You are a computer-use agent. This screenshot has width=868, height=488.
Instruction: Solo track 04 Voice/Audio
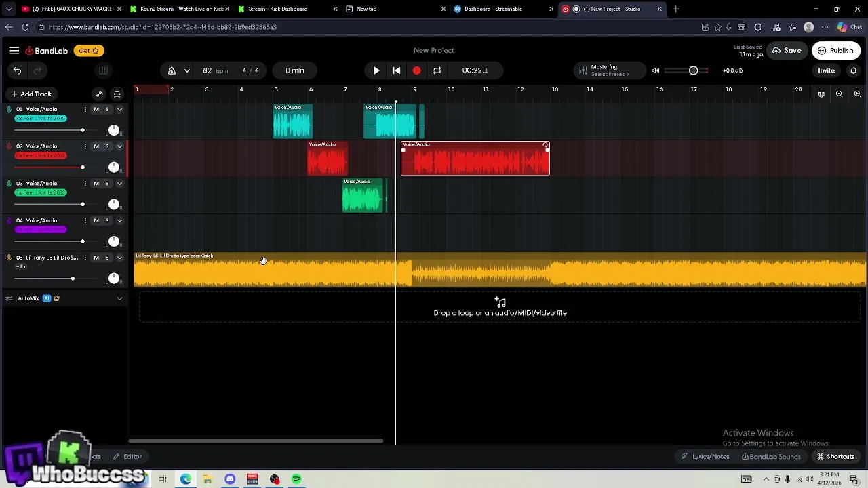pos(107,220)
